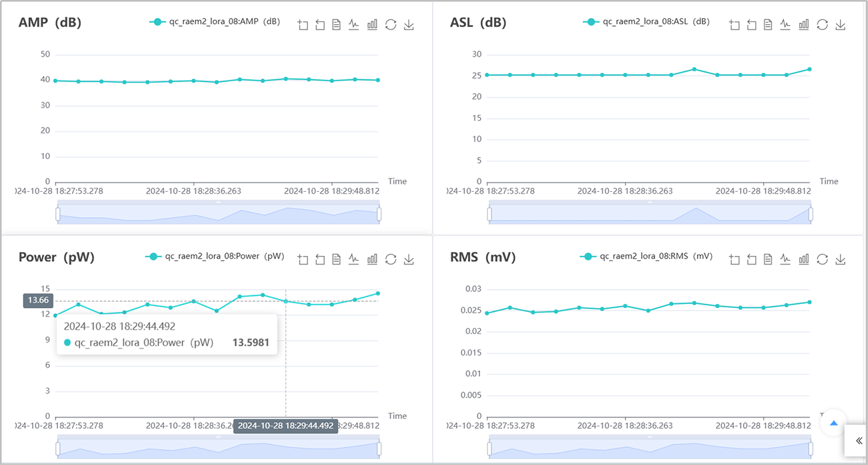This screenshot has width=868, height=465.
Task: Click the RMS chart zoom slider's left handle
Action: coord(489,448)
